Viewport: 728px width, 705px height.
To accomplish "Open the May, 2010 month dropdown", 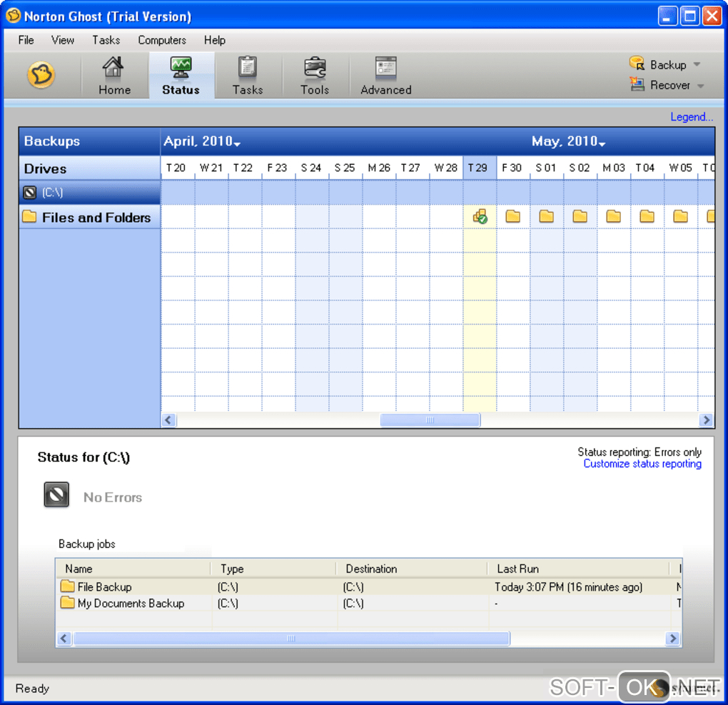I will pos(568,141).
